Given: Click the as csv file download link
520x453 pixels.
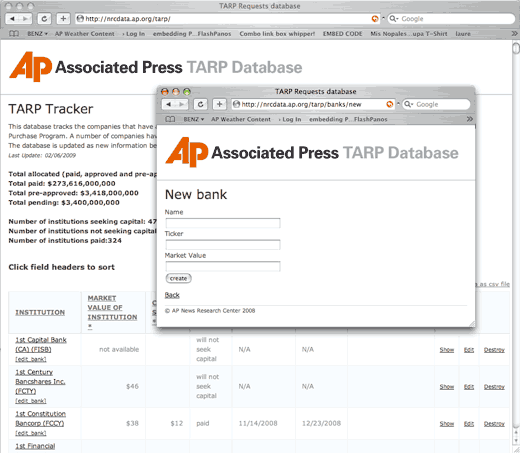Looking at the screenshot, I should click(493, 284).
